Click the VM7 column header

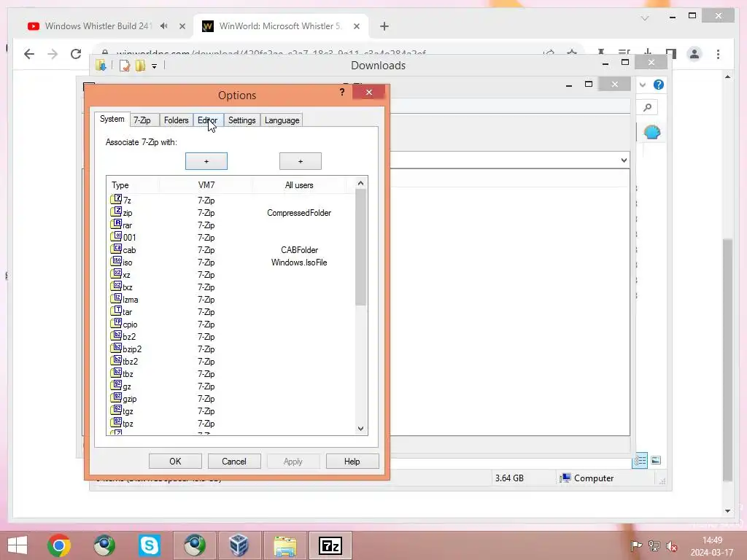point(206,185)
